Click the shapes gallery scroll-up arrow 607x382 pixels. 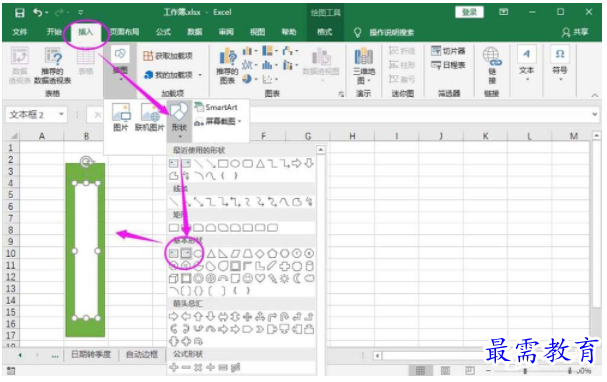(x=321, y=150)
